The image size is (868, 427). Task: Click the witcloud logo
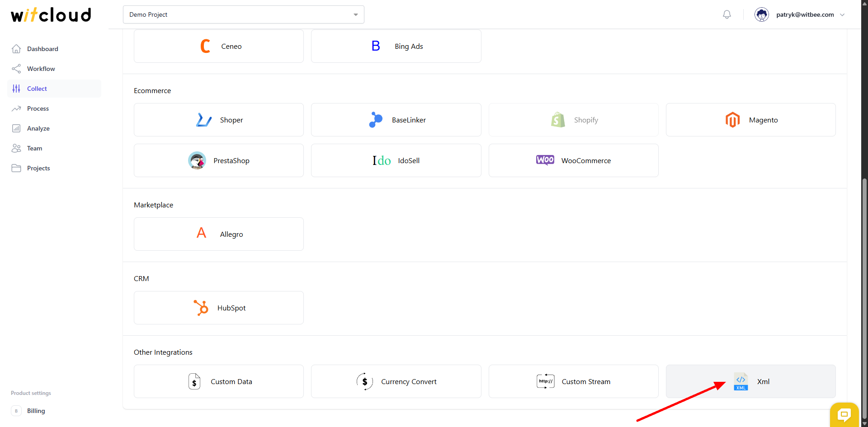(51, 15)
